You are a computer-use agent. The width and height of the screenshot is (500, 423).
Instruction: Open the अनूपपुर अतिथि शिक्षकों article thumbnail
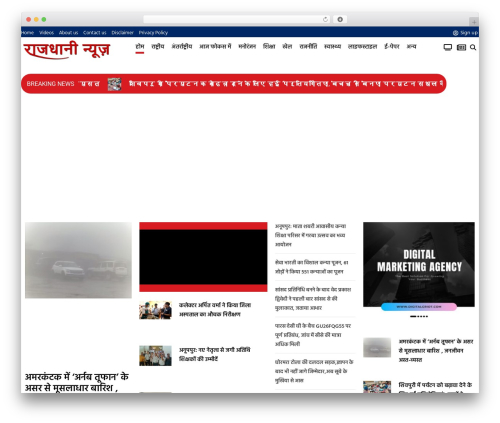(155, 356)
